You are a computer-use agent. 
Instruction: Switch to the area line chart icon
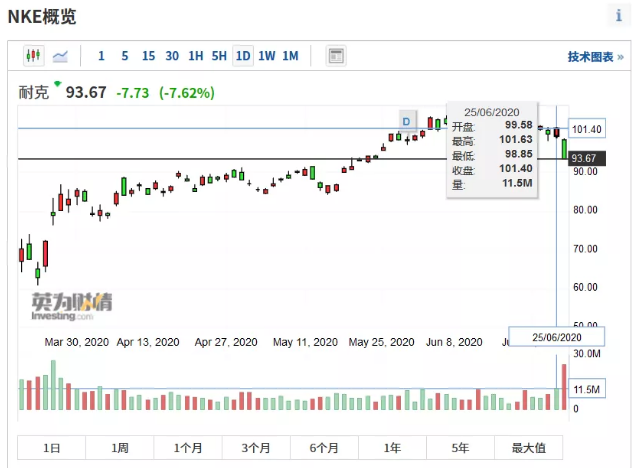point(60,56)
